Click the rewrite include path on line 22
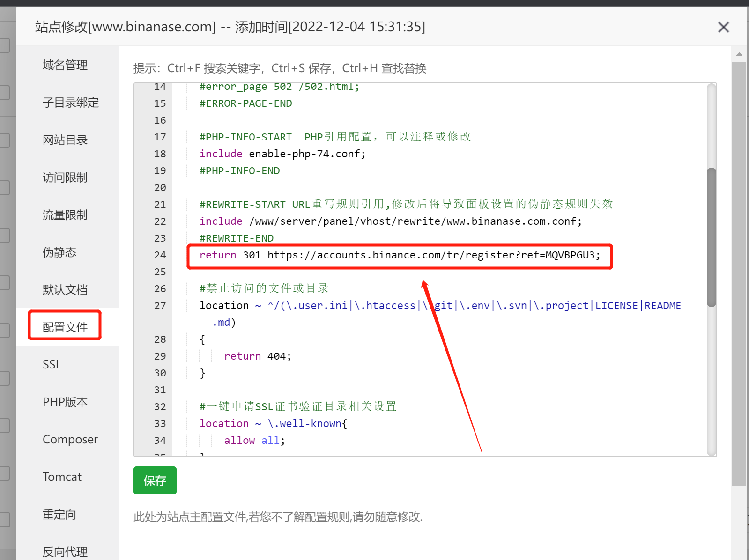 pos(415,221)
